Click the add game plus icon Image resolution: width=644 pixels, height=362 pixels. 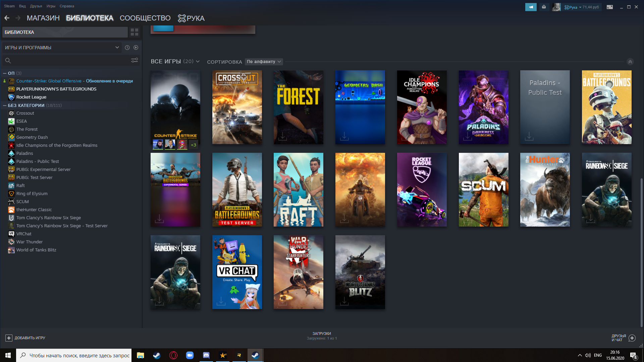coord(9,338)
